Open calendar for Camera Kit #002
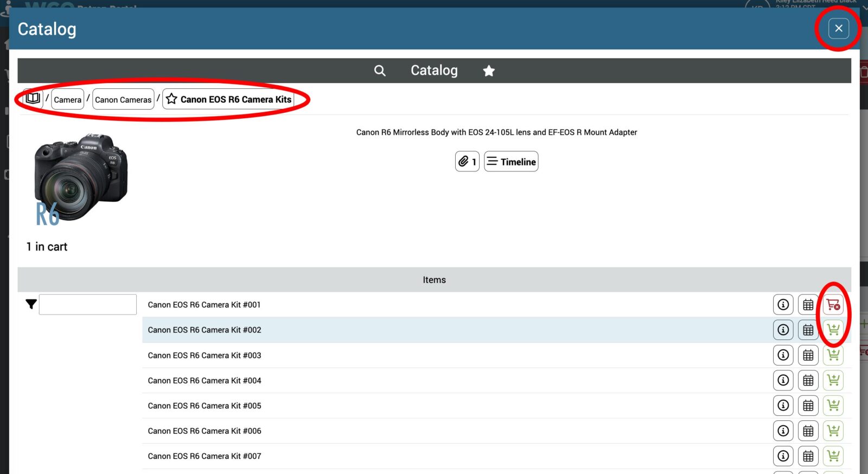Viewport: 868px width, 474px height. [808, 330]
